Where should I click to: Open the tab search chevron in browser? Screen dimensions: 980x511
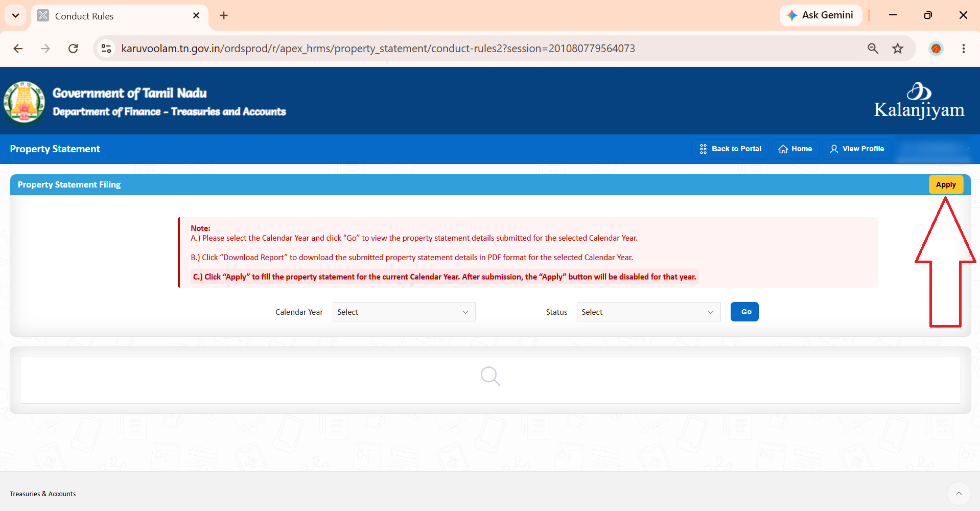click(15, 15)
